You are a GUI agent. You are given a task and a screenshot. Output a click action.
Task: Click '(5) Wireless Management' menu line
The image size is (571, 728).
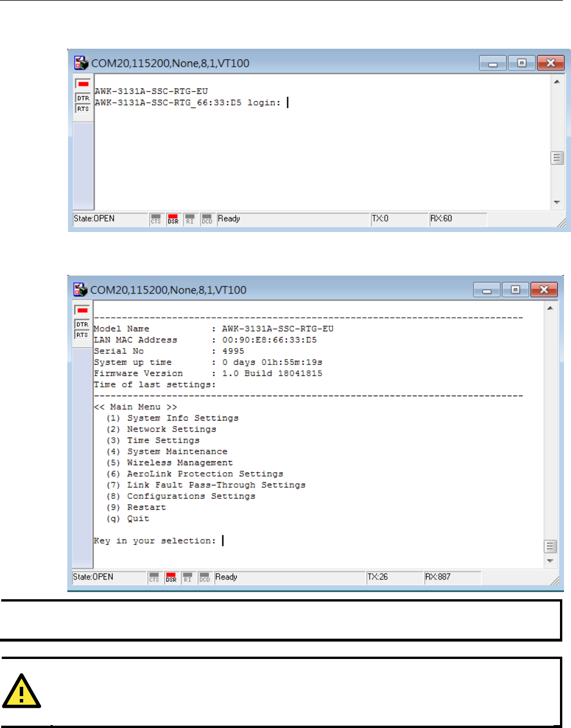click(169, 463)
